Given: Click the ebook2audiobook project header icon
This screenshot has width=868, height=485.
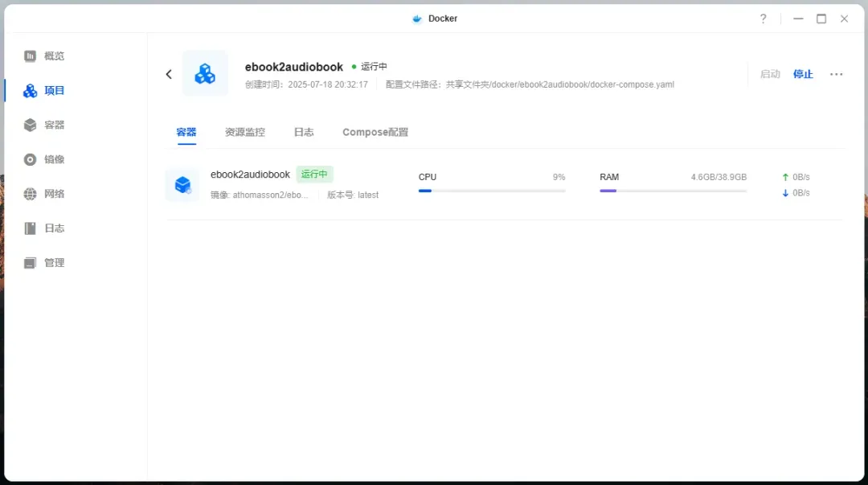Looking at the screenshot, I should 205,74.
